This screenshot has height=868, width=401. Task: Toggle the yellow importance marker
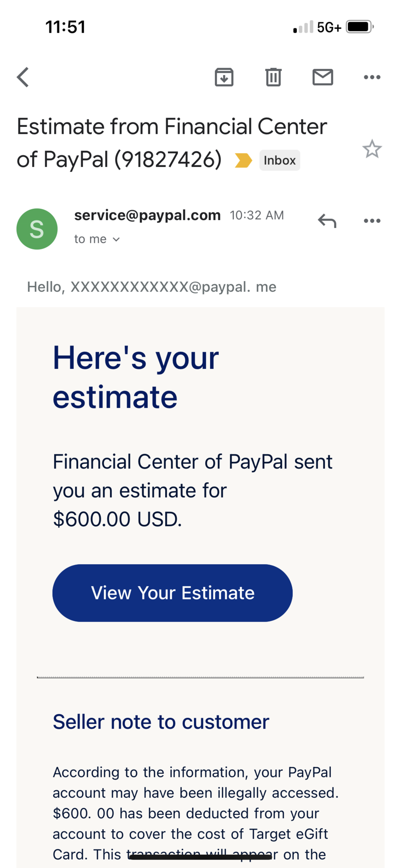pos(243,160)
